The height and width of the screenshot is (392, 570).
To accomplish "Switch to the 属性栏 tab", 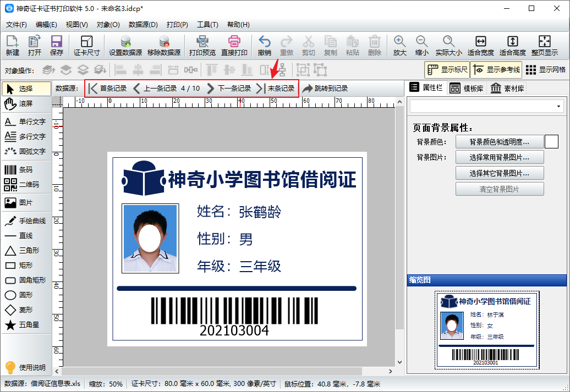I will click(426, 87).
